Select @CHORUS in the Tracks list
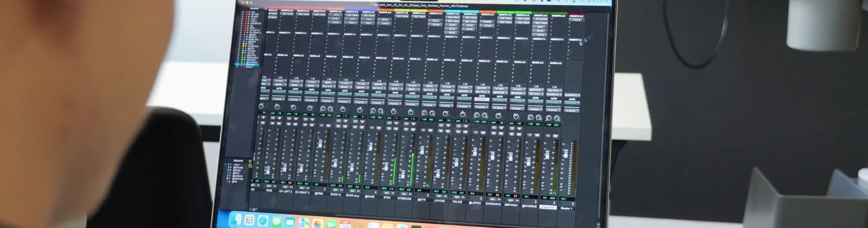The image size is (868, 228). (x=252, y=62)
